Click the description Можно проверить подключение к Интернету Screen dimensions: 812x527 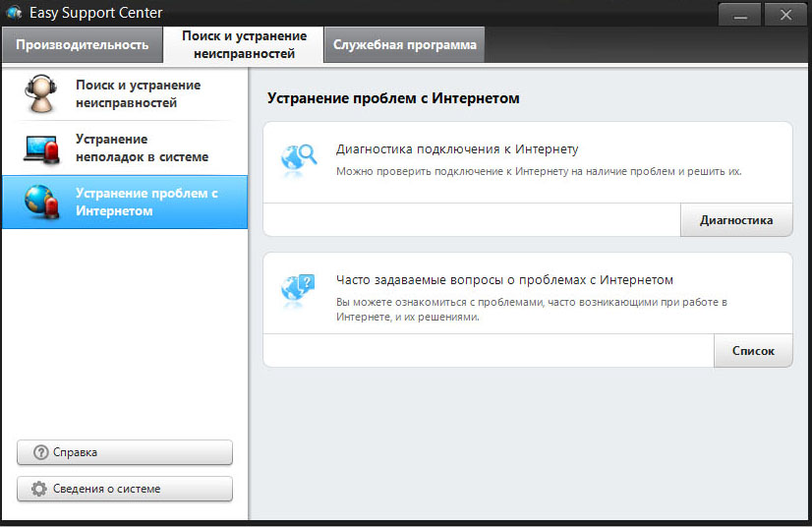pos(539,171)
